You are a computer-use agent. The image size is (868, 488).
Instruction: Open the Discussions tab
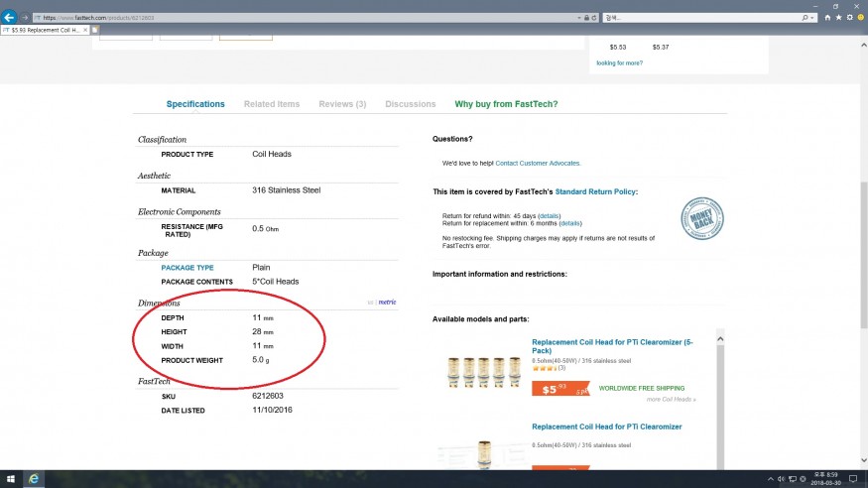(410, 104)
